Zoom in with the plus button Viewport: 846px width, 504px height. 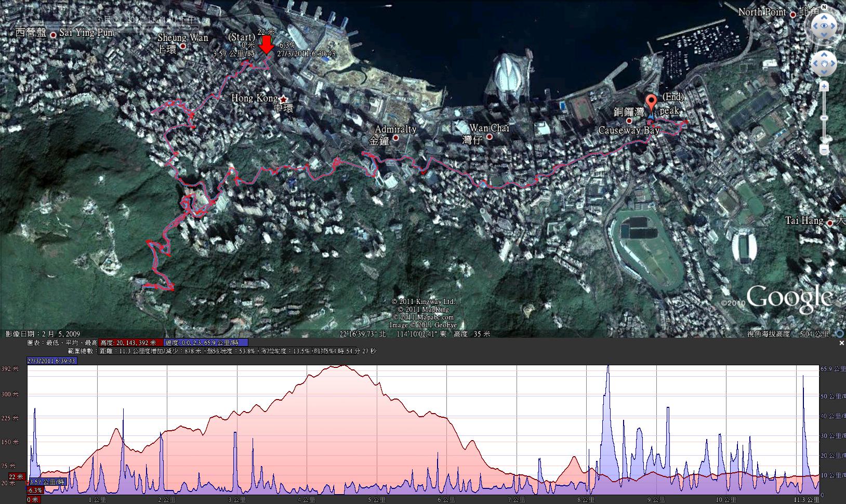[824, 87]
